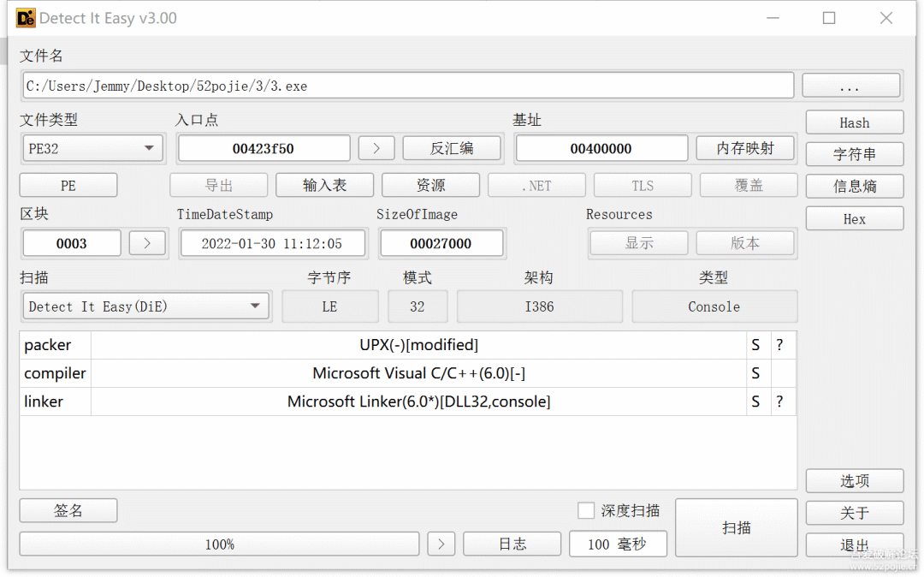The image size is (924, 577).
Task: Open the Hash tool
Action: point(854,122)
